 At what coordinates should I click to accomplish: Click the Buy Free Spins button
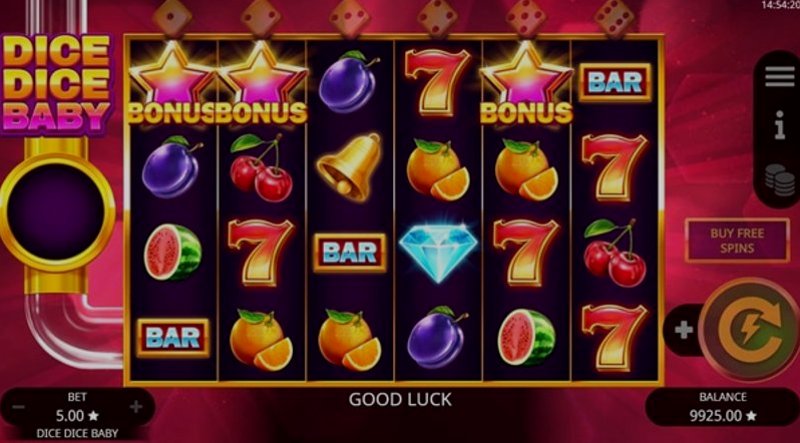(737, 241)
